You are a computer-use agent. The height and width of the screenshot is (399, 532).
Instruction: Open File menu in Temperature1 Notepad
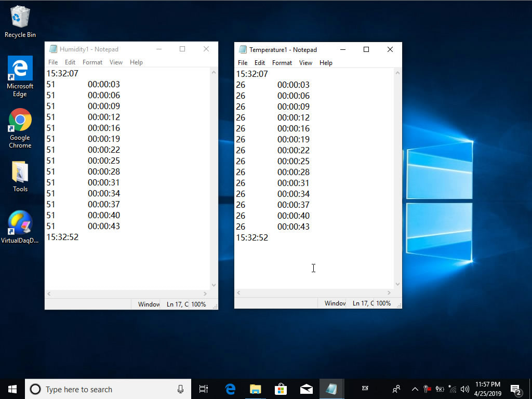point(243,63)
